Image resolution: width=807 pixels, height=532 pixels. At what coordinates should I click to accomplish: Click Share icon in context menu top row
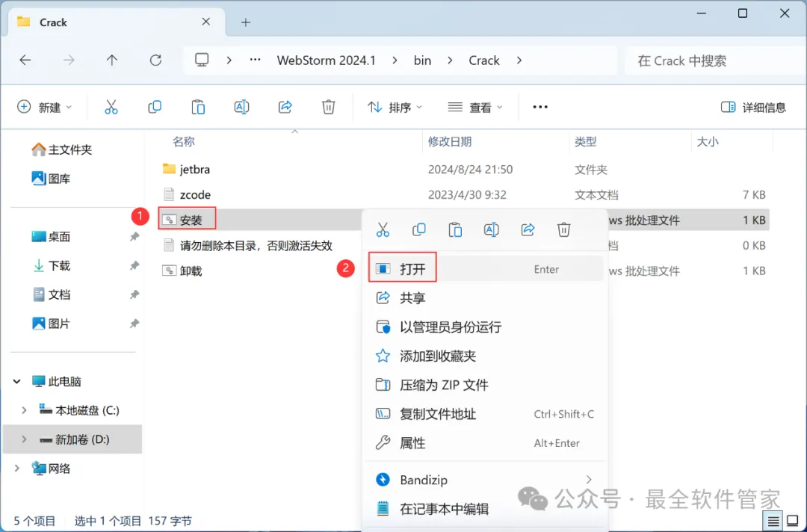click(x=528, y=229)
